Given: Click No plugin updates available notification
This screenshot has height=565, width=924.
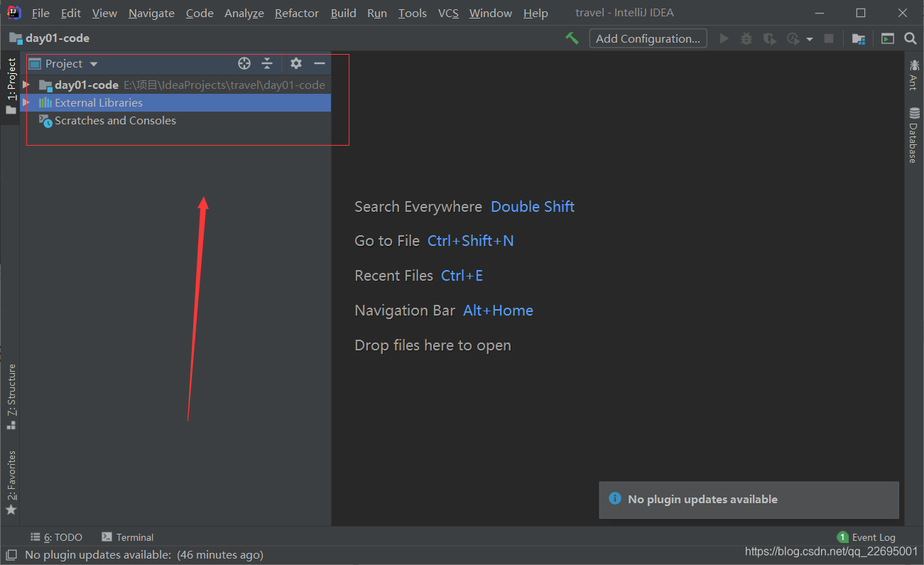Looking at the screenshot, I should click(749, 500).
